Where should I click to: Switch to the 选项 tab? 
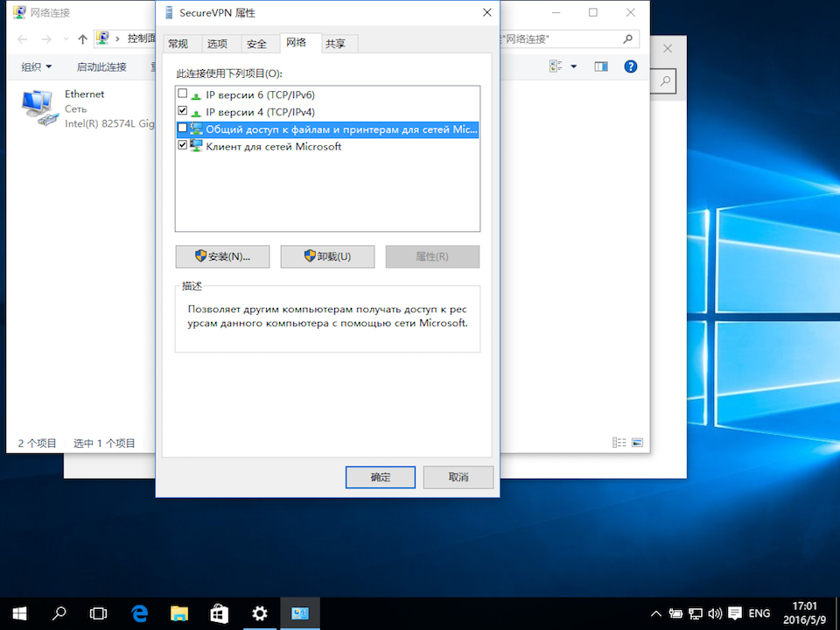(217, 44)
